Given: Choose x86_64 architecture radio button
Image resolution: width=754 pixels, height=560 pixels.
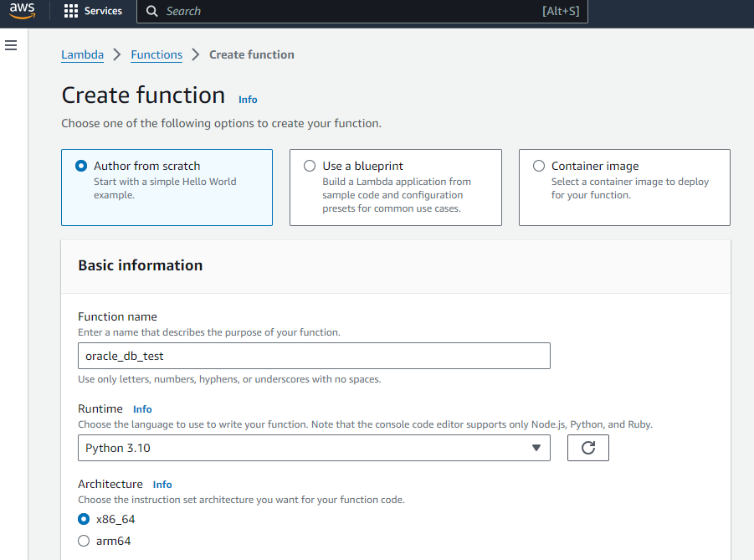Looking at the screenshot, I should (84, 519).
